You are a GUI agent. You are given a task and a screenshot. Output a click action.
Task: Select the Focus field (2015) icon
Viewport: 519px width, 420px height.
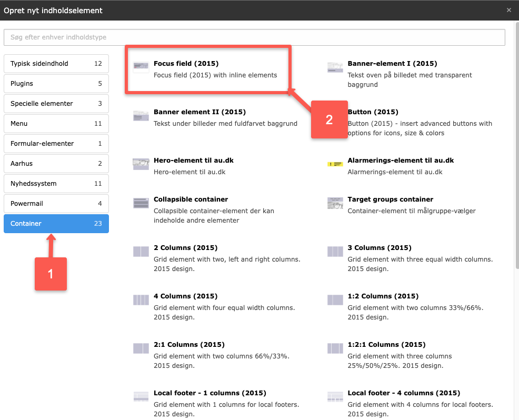141,67
